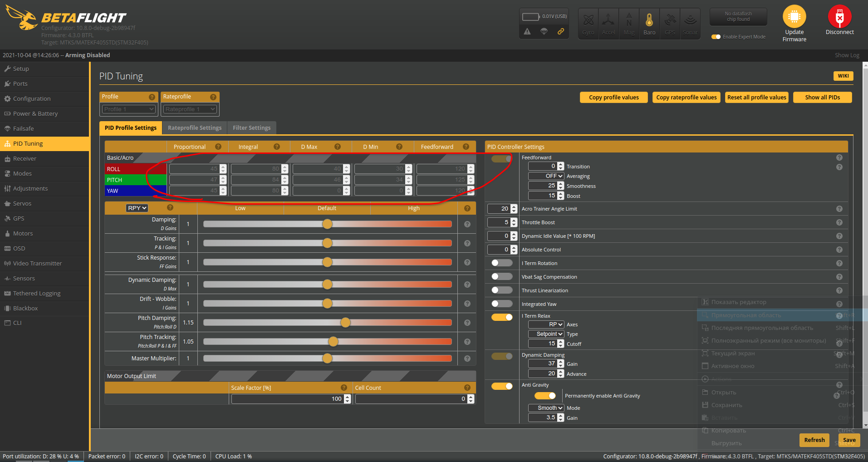This screenshot has height=462, width=868.
Task: Open help for Throttle Boost setting
Action: tap(839, 222)
